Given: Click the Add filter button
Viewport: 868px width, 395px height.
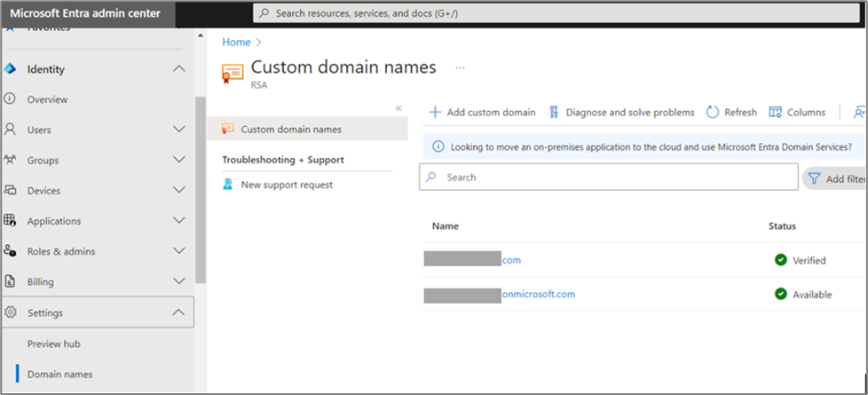Looking at the screenshot, I should click(x=835, y=178).
